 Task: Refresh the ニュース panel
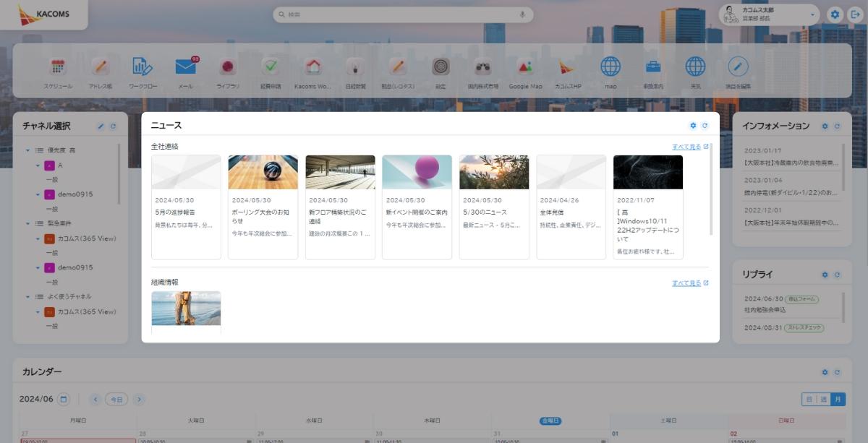705,126
